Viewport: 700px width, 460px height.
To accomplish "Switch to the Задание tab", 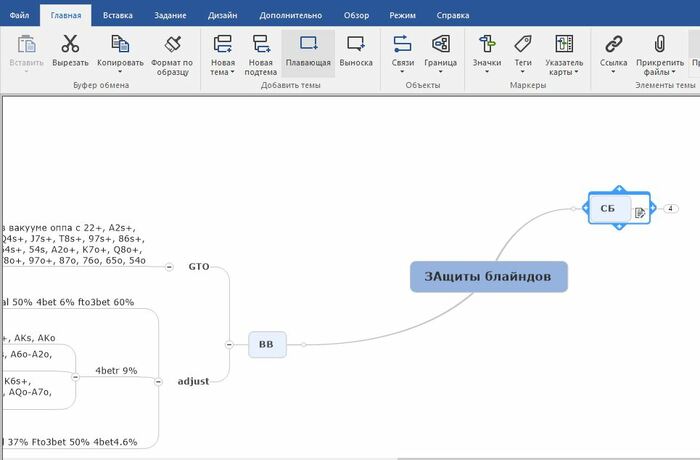I will tap(170, 15).
